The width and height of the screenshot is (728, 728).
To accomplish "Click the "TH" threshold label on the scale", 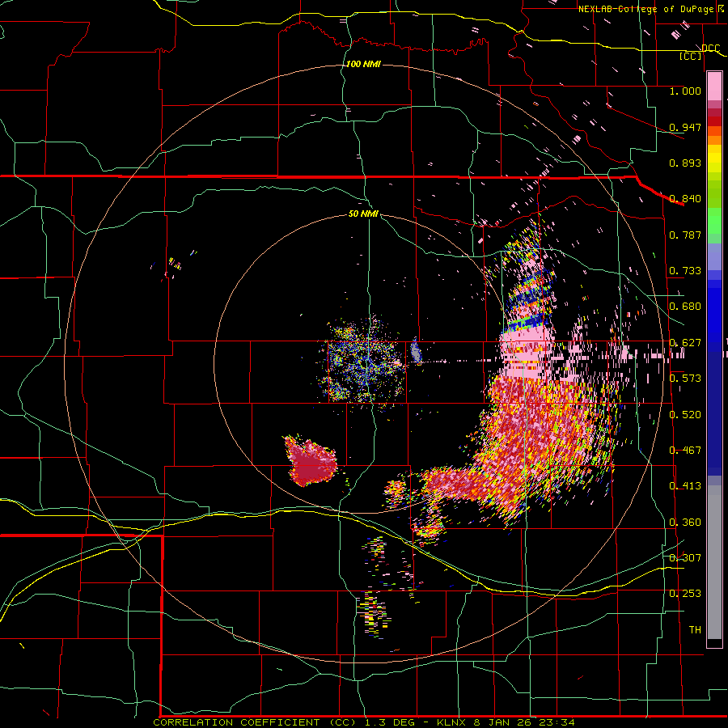I will point(695,630).
